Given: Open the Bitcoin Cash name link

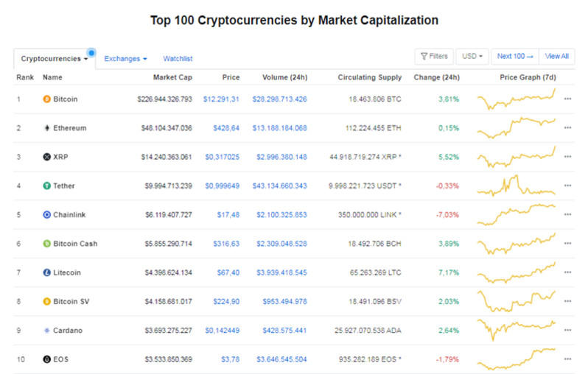Looking at the screenshot, I should tap(75, 244).
